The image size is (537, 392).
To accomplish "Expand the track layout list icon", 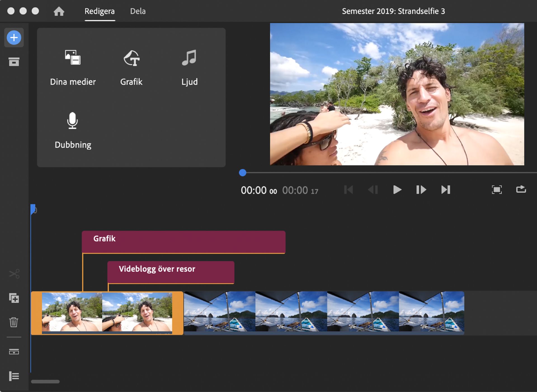I will click(x=14, y=376).
